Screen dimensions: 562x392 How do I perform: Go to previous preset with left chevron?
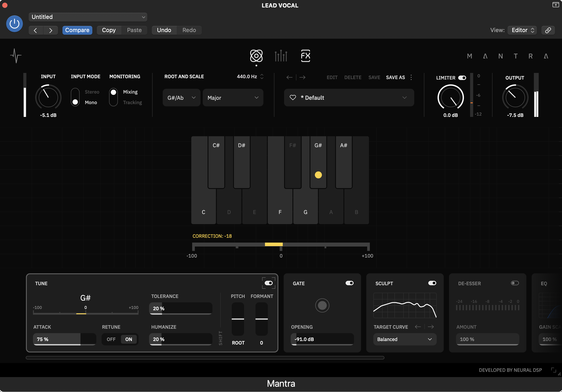(x=36, y=30)
